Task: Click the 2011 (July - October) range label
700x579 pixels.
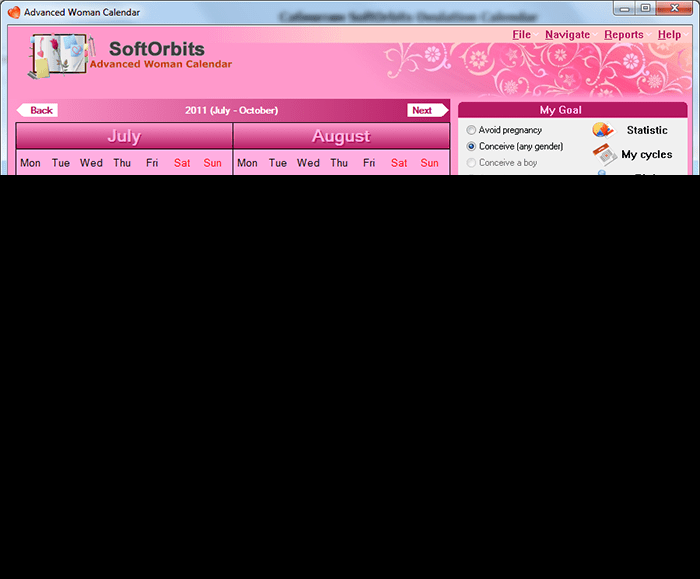Action: pos(231,110)
